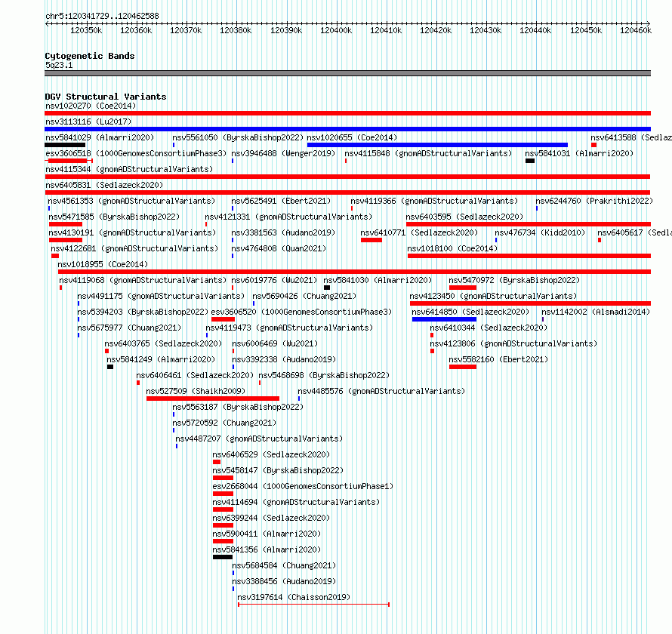The image size is (672, 634).
Task: Open nsv6410344 (Sedlazeck2020) variant
Action: [489, 328]
